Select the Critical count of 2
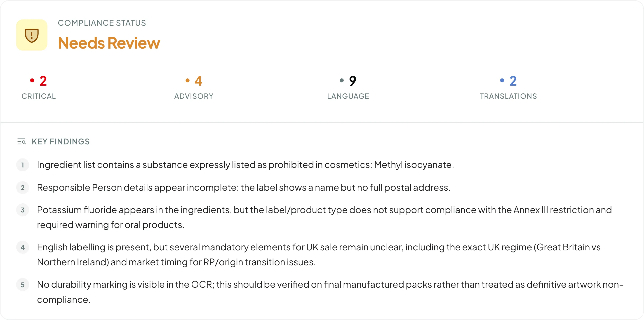Image resolution: width=644 pixels, height=320 pixels. click(x=43, y=81)
